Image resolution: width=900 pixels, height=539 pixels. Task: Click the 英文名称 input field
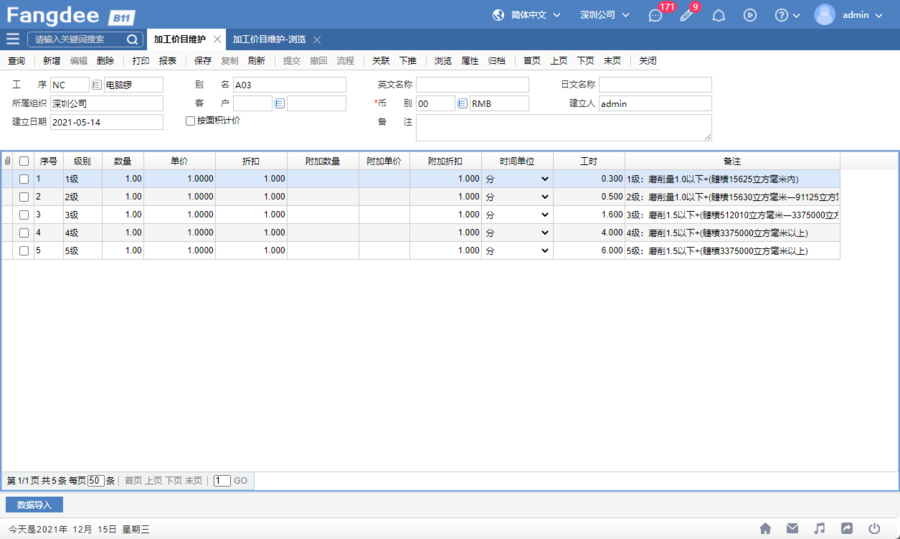point(472,85)
